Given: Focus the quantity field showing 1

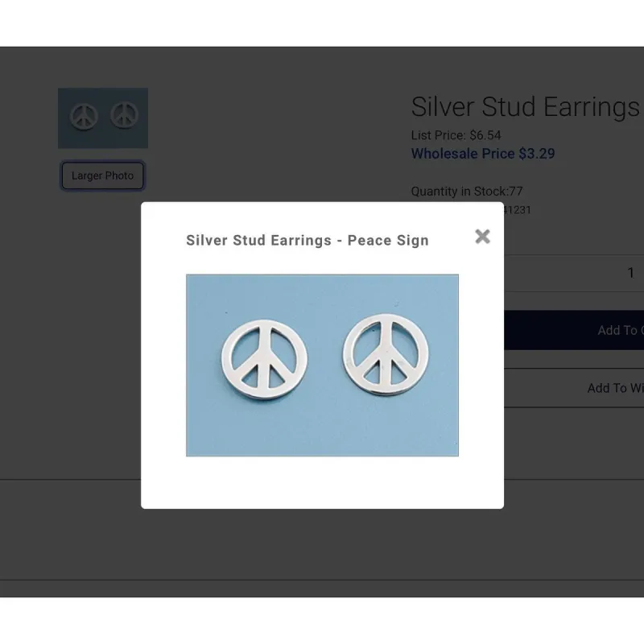Looking at the screenshot, I should [574, 273].
